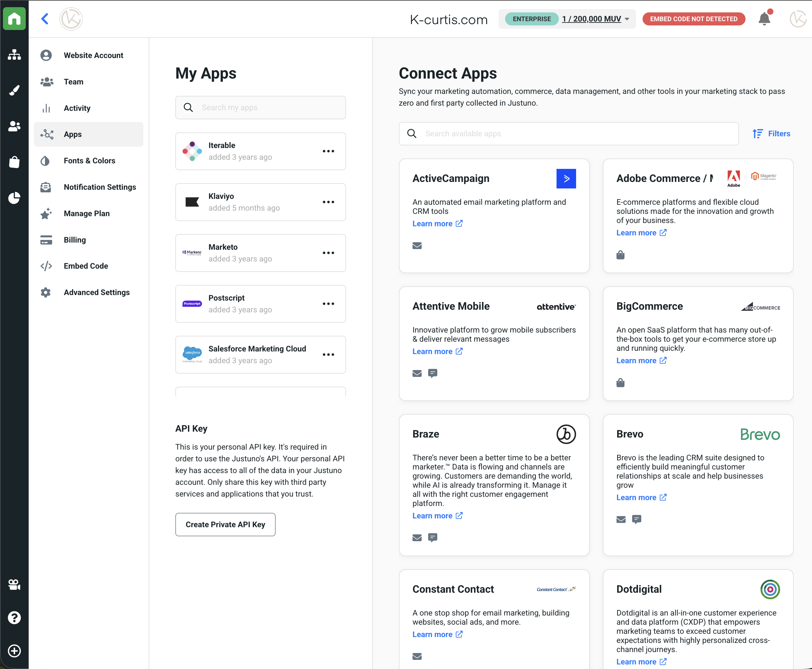Open the pie chart analytics icon
This screenshot has width=812, height=669.
[14, 198]
